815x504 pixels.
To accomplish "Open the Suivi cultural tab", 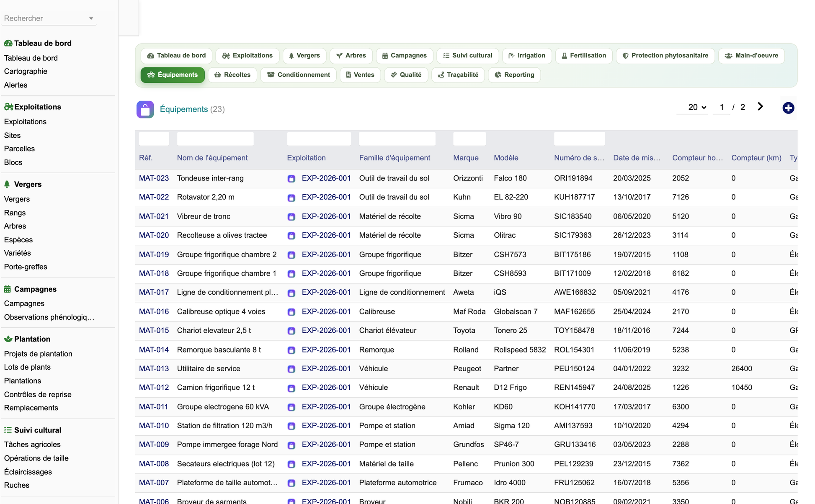I will coord(467,56).
